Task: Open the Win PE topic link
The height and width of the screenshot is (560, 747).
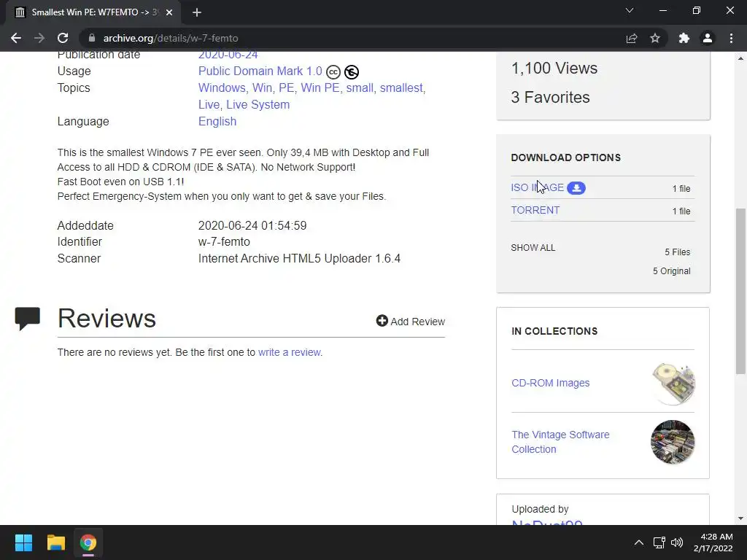Action: pos(320,88)
